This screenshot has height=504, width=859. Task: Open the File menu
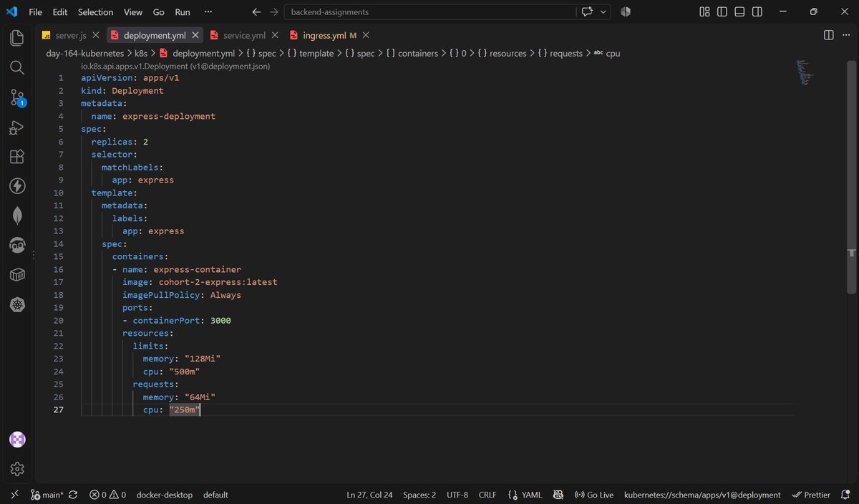coord(35,12)
